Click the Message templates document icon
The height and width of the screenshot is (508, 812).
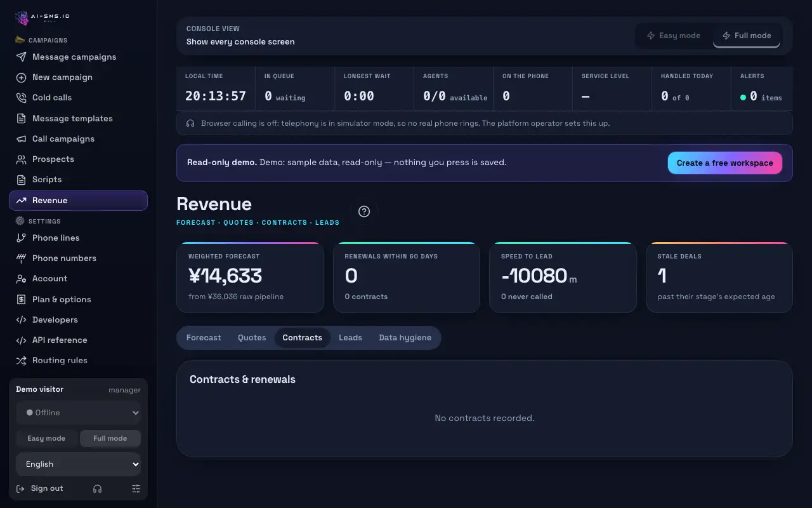pyautogui.click(x=22, y=119)
